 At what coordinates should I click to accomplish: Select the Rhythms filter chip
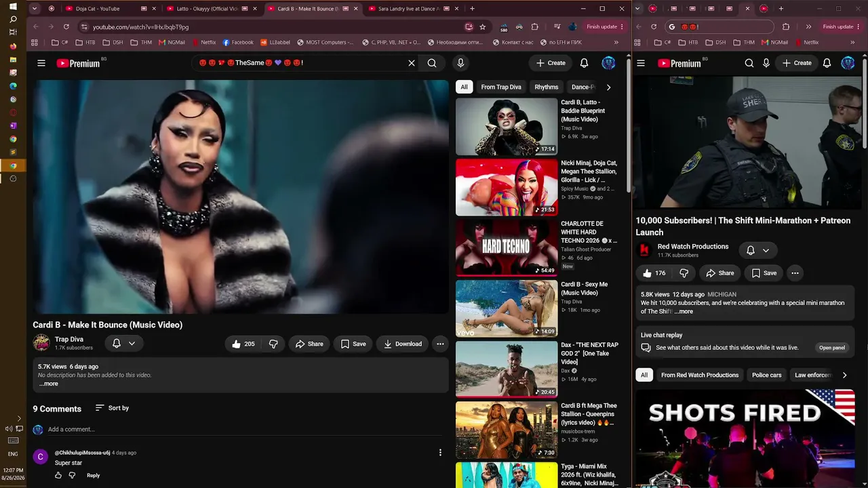[x=547, y=87]
